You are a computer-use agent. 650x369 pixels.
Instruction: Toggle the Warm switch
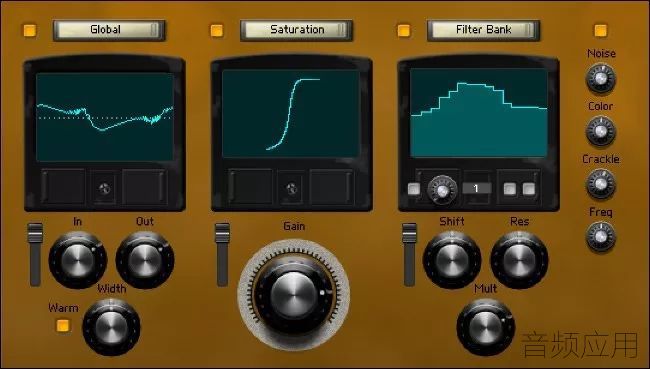pyautogui.click(x=63, y=325)
